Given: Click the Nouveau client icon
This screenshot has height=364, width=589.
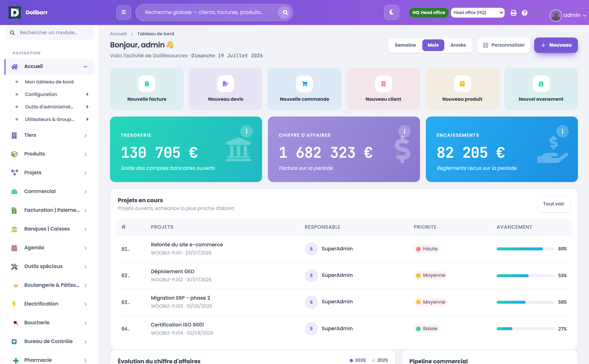Looking at the screenshot, I should (x=383, y=84).
